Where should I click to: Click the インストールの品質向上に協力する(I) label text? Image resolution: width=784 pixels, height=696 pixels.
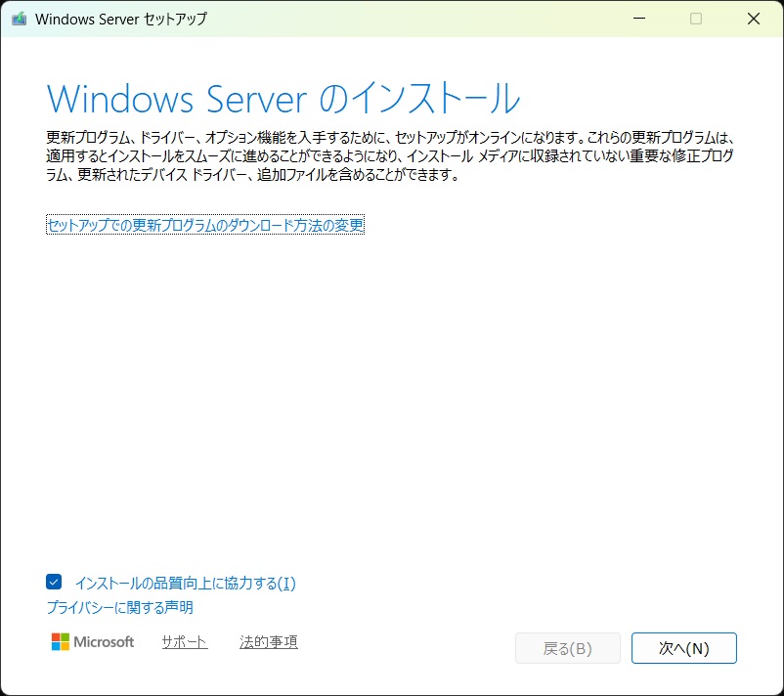[185, 584]
